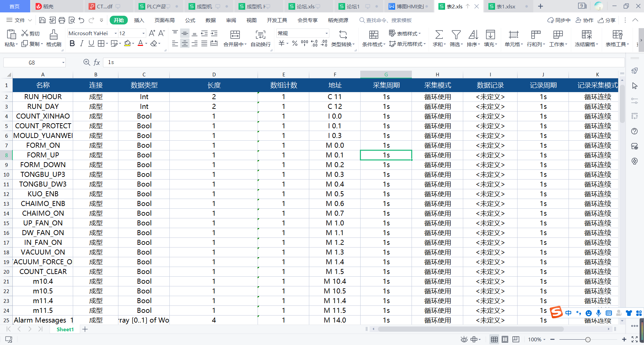Click Freeze Panes (冻结窗格) icon
The height and width of the screenshot is (345, 644).
(x=587, y=34)
